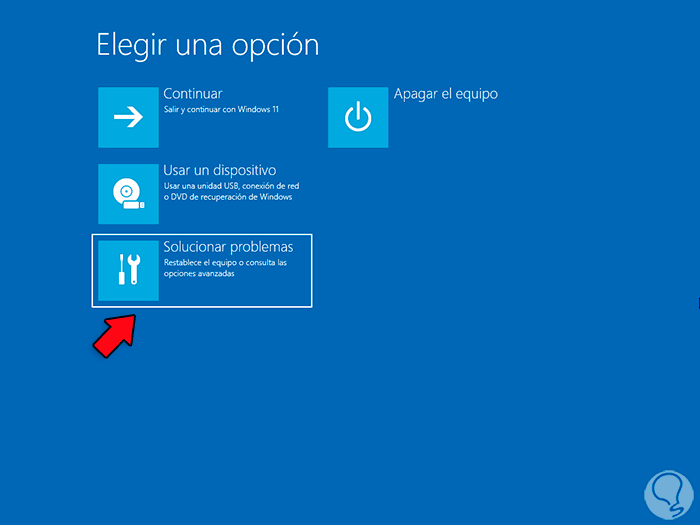Click the empty area inside the highlighted Solucionar problemas tile
Screen dimensions: 700x525
(x=232, y=292)
